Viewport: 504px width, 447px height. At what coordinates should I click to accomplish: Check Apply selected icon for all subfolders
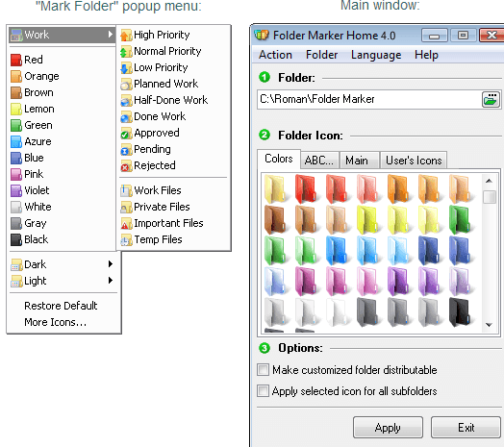(x=263, y=391)
